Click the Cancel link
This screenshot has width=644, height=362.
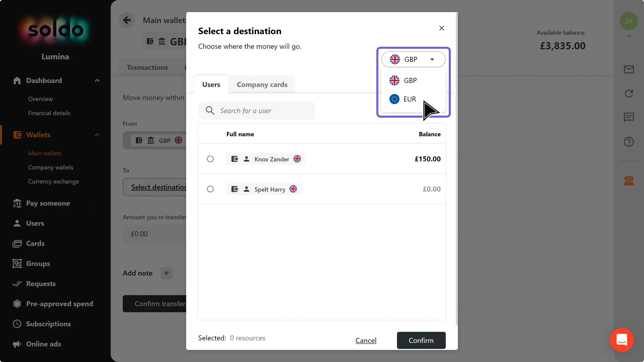point(366,340)
